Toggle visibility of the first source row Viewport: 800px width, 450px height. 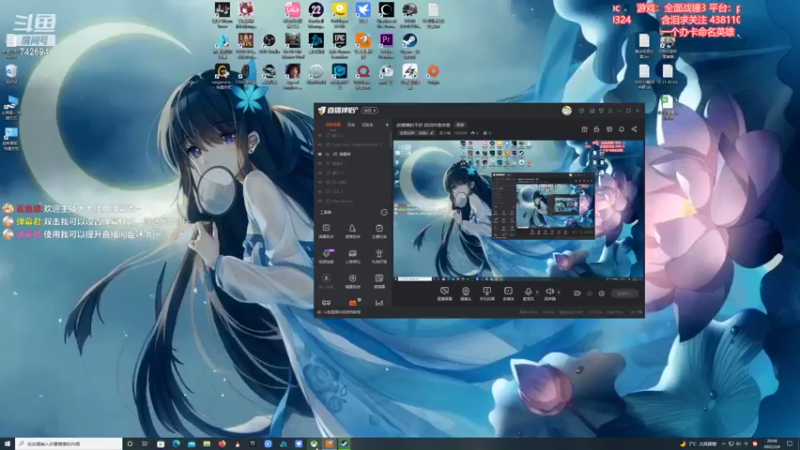point(320,136)
